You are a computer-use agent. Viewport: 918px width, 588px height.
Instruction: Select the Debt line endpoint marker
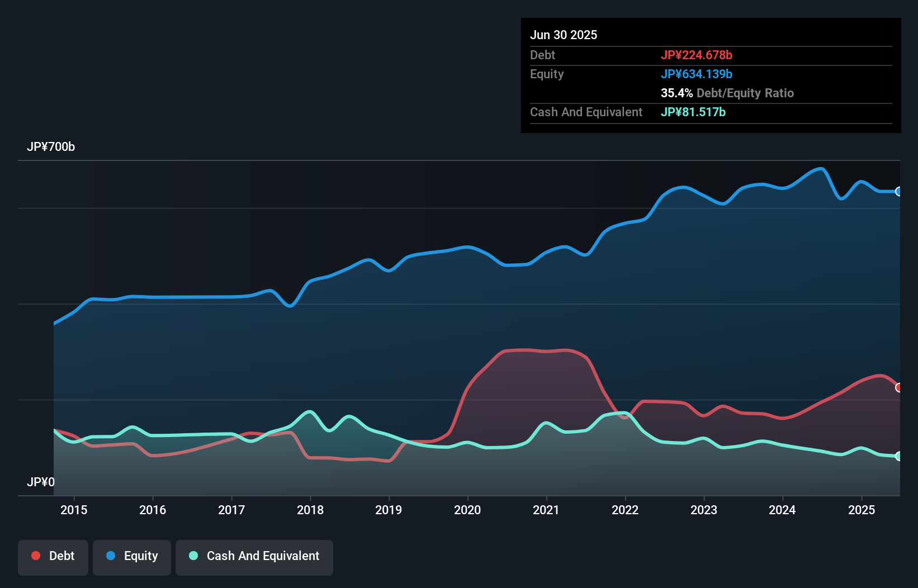[900, 387]
